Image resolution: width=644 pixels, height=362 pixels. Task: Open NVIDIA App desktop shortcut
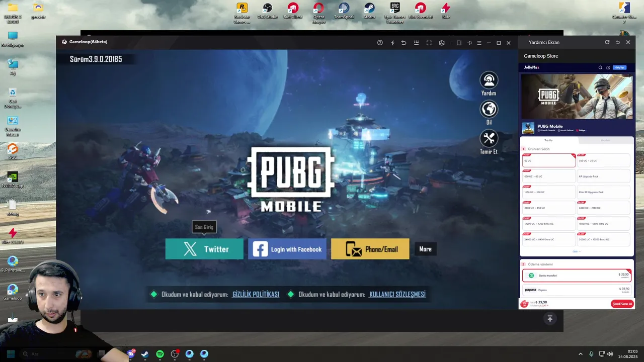pos(13,180)
